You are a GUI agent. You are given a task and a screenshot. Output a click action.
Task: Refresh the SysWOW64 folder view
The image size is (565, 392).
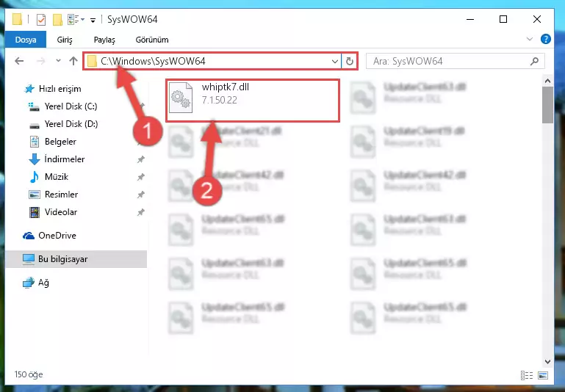pos(350,61)
